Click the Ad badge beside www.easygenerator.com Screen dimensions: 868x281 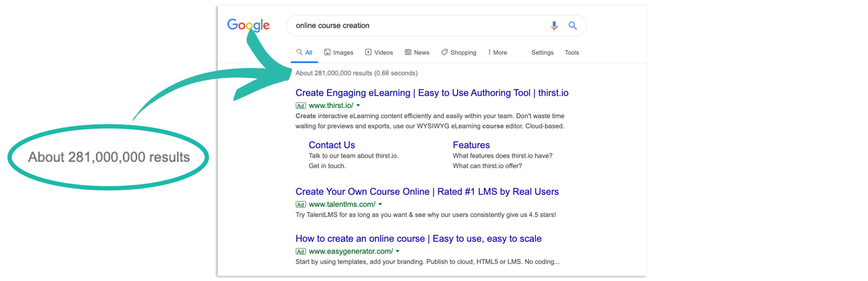(301, 252)
